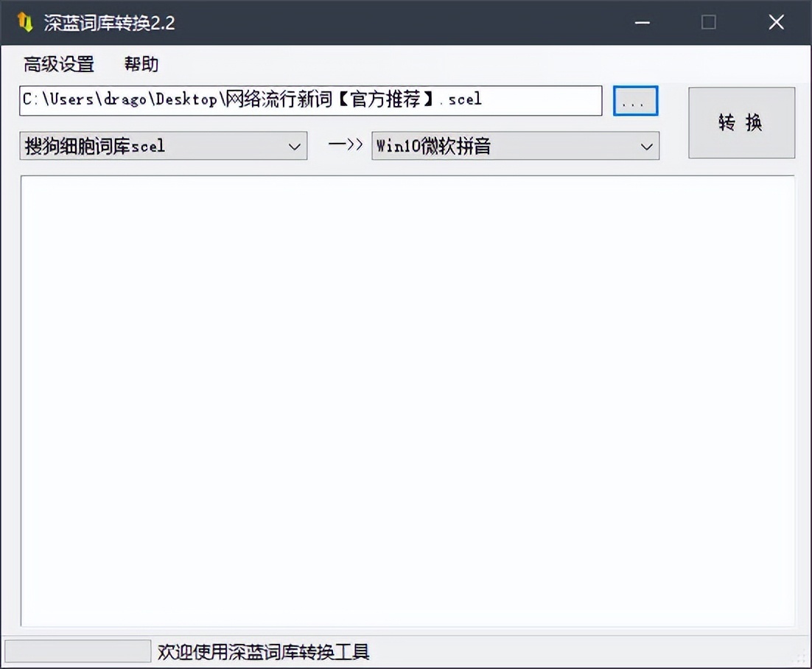Close the 深蓝词库转换2.2 window
Screen dimensions: 812x669
click(x=776, y=22)
